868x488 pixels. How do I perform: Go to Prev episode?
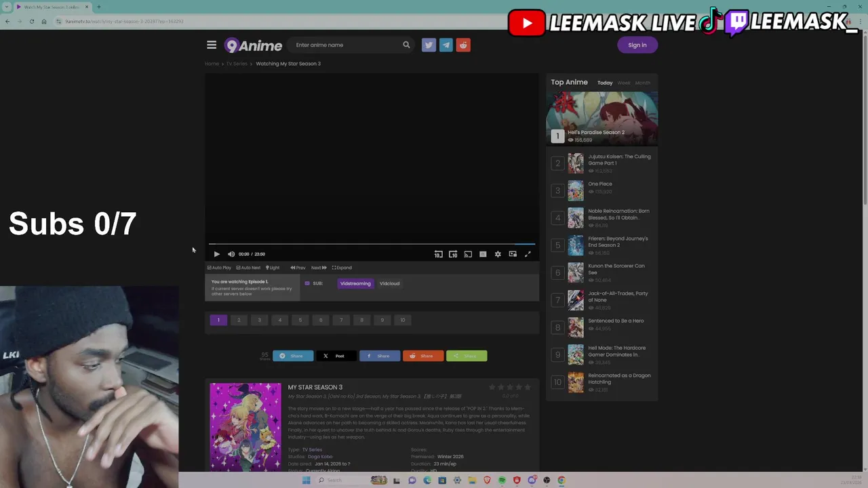pos(298,268)
